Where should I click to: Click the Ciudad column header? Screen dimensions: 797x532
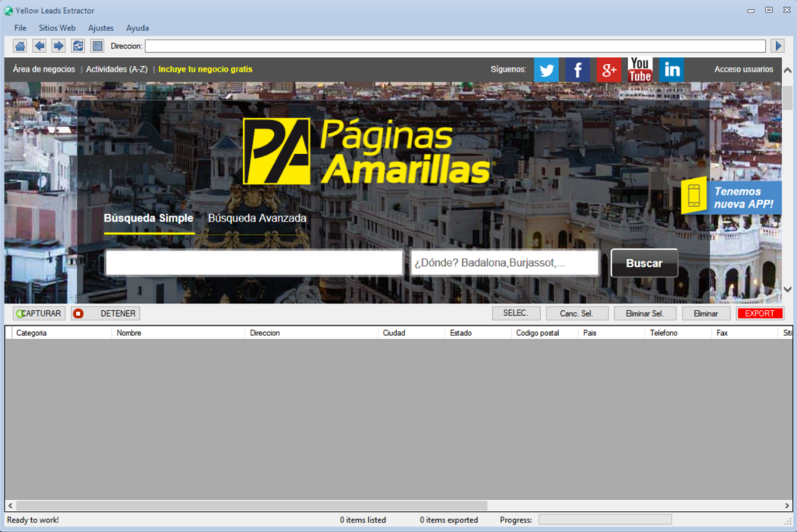(413, 333)
